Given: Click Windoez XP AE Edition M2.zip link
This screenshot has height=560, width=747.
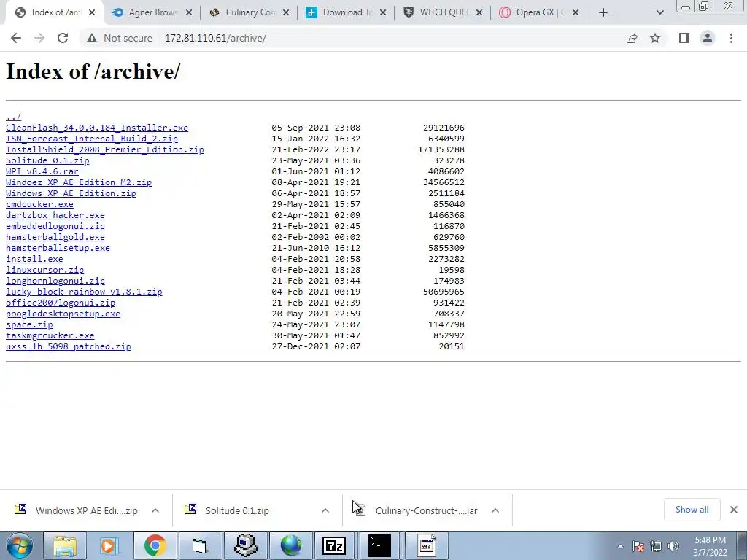Looking at the screenshot, I should [x=79, y=182].
